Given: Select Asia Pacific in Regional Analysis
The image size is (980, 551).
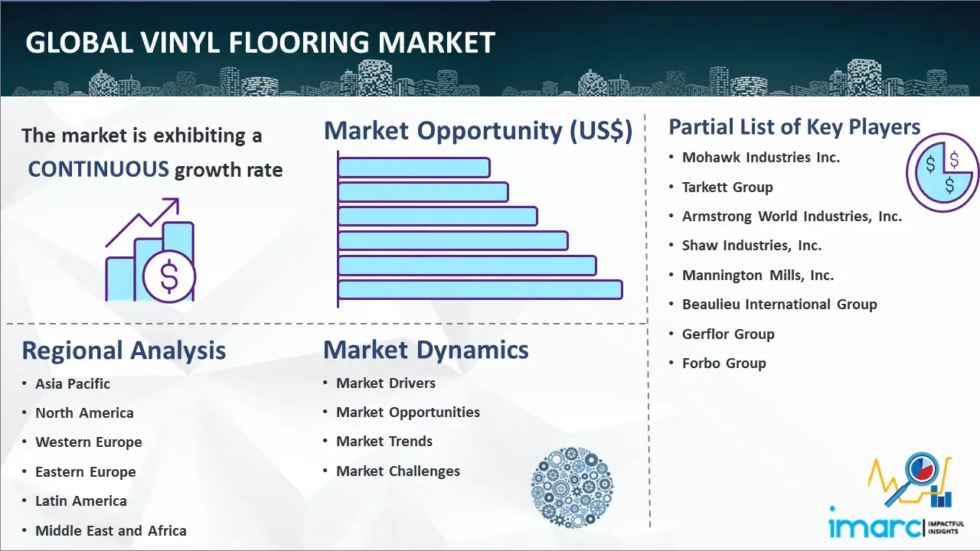Looking at the screenshot, I should point(73,383).
